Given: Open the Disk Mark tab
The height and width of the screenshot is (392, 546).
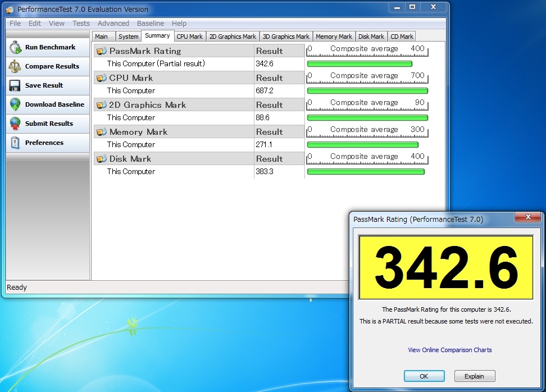Looking at the screenshot, I should (371, 37).
